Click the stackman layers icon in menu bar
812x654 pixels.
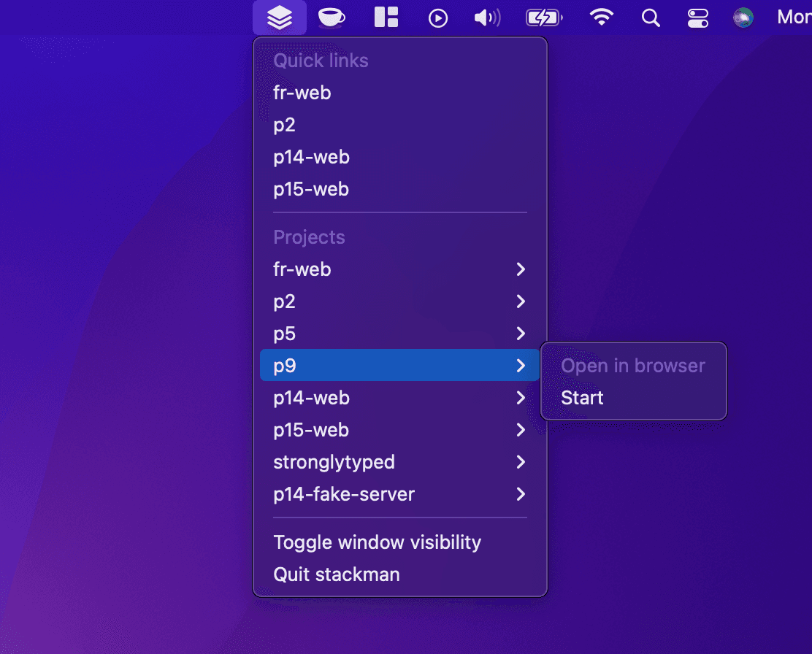pos(280,18)
